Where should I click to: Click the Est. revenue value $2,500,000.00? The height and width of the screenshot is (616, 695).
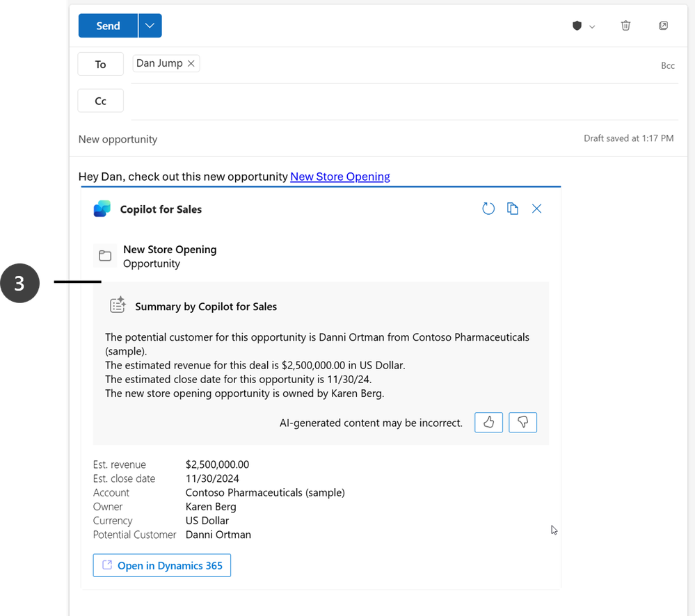tap(217, 464)
